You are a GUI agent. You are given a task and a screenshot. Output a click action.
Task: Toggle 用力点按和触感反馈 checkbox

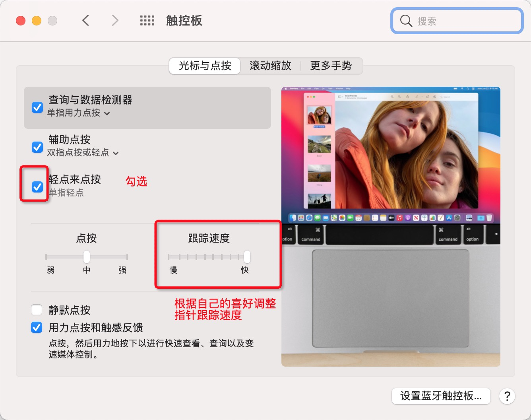click(x=37, y=327)
